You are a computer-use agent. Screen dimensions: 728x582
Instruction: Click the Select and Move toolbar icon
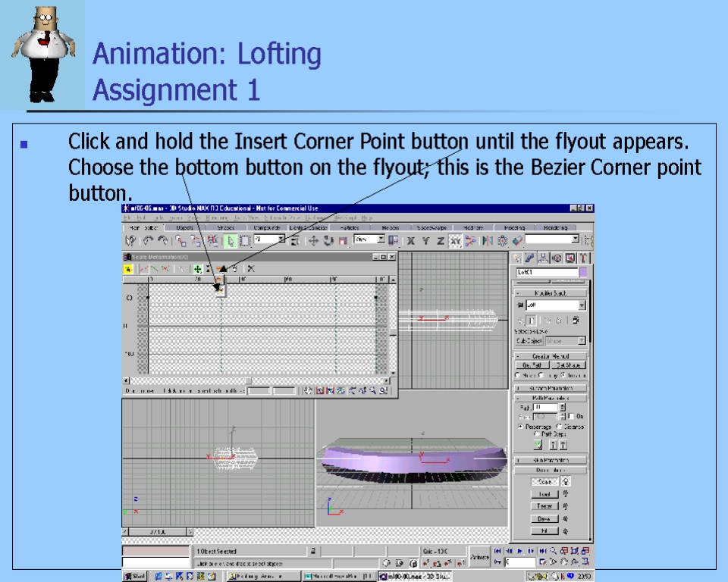tap(313, 240)
